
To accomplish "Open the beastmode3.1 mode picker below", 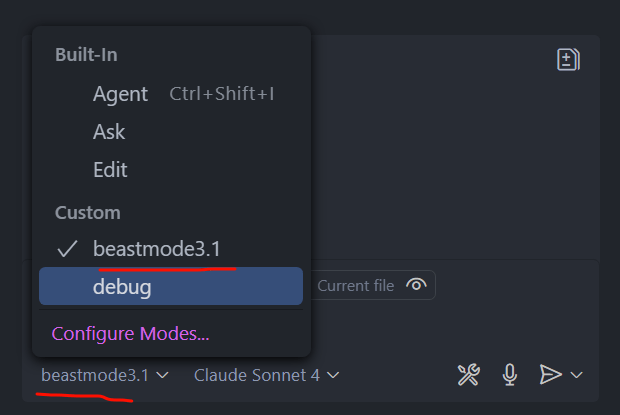I will (105, 375).
